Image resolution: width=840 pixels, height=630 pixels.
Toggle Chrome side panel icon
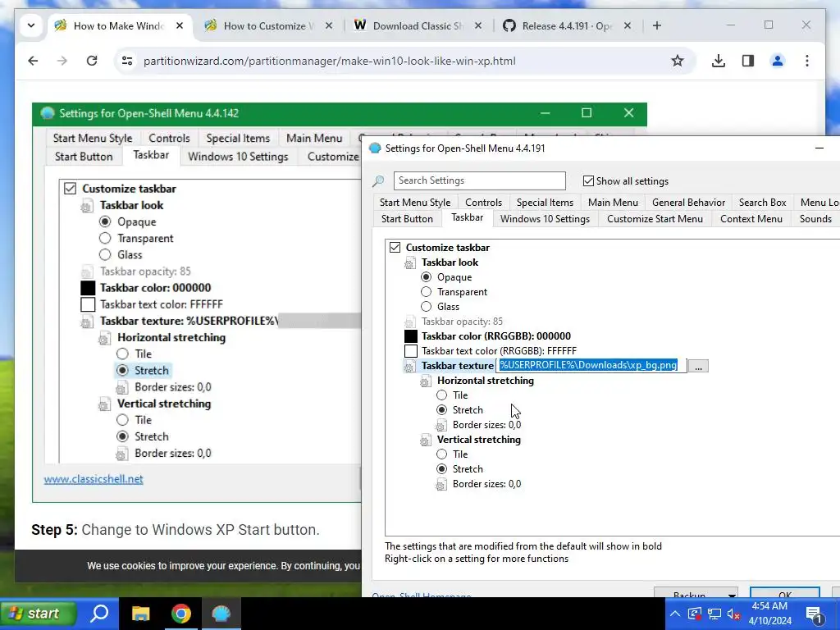748,61
